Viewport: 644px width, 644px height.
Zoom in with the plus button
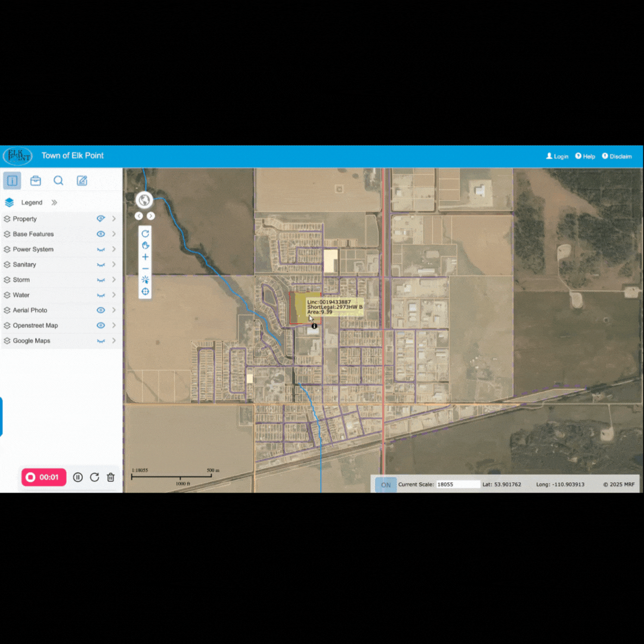coord(145,257)
